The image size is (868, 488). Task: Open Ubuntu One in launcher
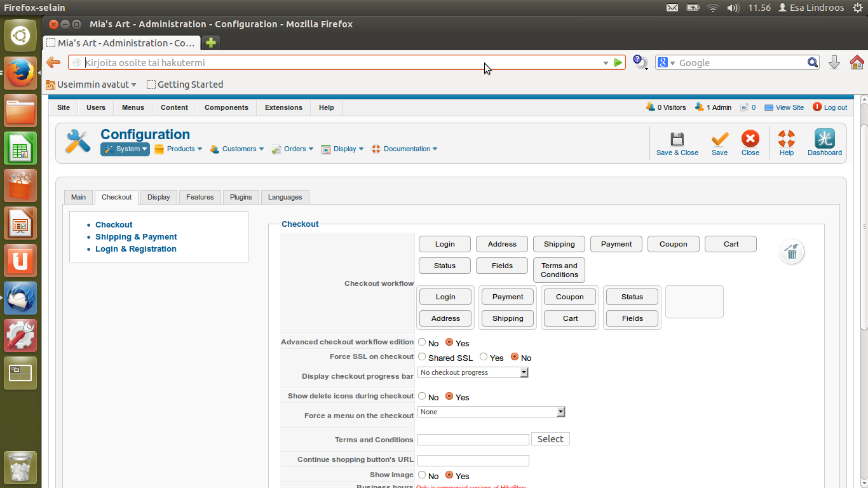[x=20, y=261]
